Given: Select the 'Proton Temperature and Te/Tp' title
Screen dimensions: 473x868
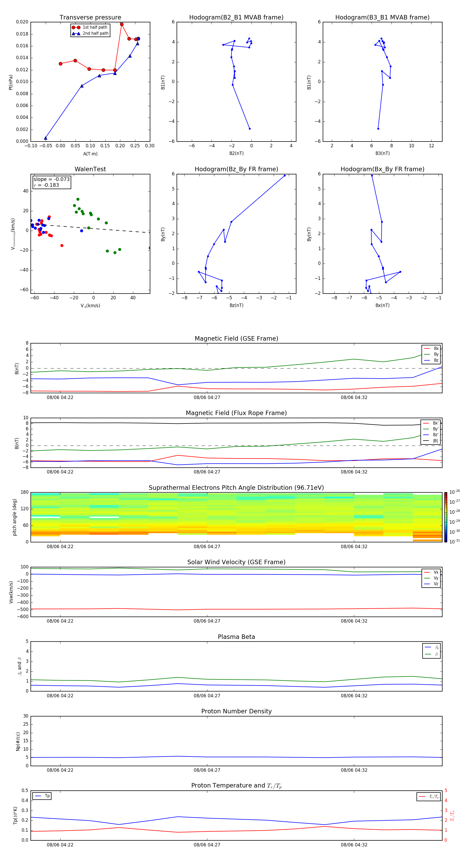Looking at the screenshot, I should 236,786.
